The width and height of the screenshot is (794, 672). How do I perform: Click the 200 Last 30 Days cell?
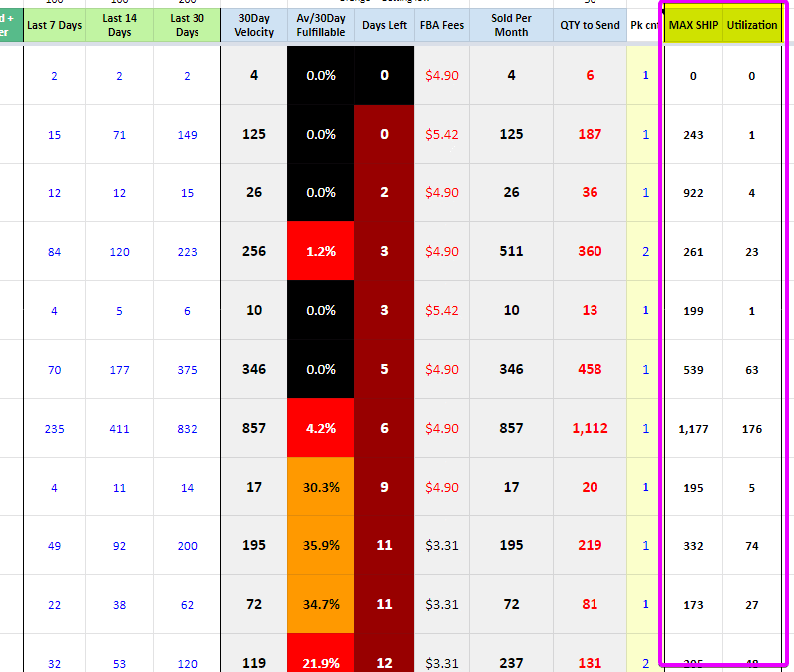[187, 546]
